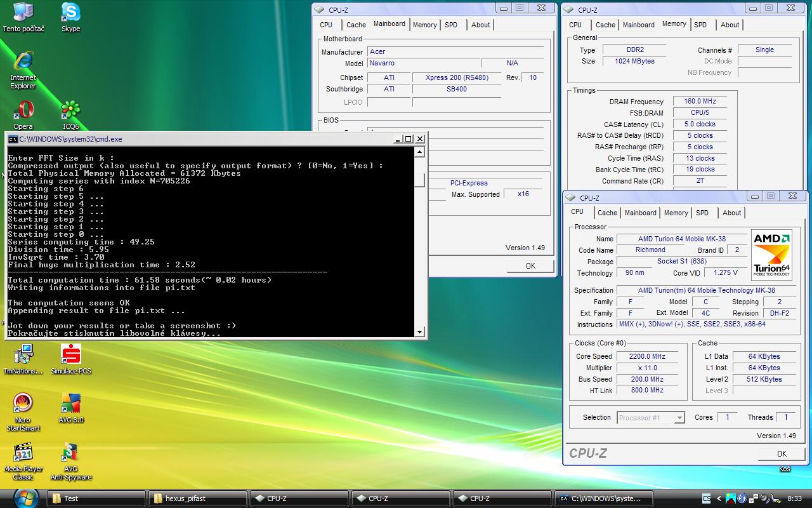The width and height of the screenshot is (812, 508).
Task: Click the HT Link 800.0 MHz field
Action: point(646,391)
